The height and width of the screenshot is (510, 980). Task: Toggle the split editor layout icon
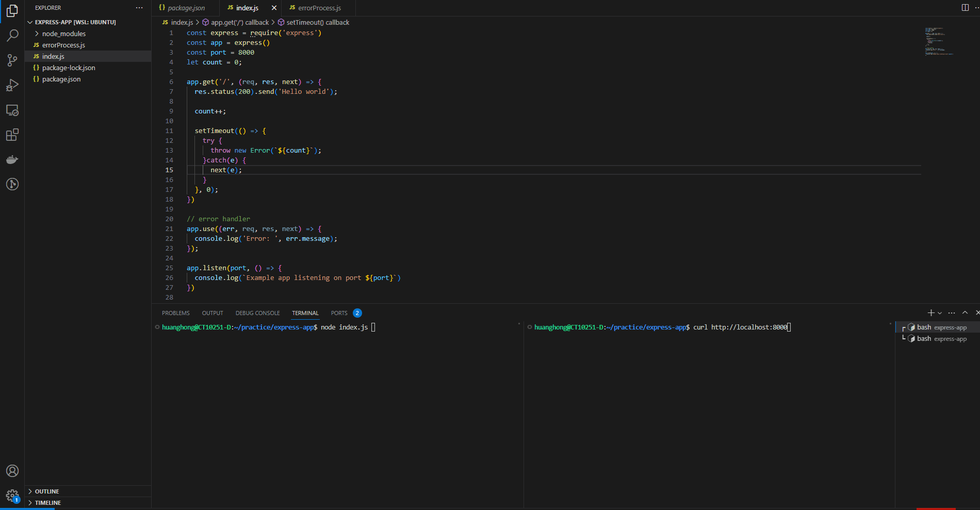point(965,8)
